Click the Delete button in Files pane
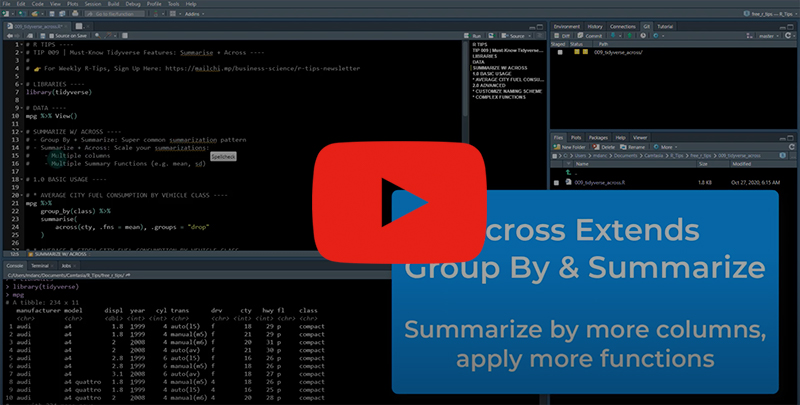 pos(603,147)
